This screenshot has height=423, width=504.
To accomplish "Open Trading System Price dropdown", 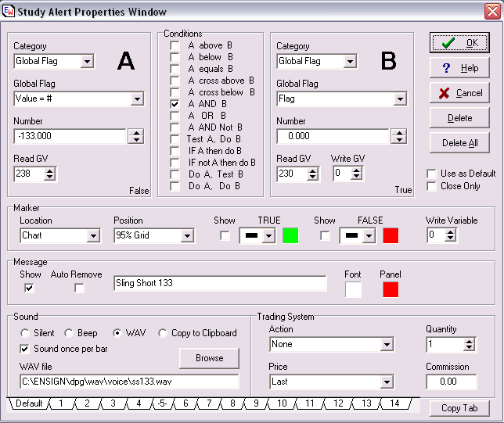I will click(x=387, y=382).
